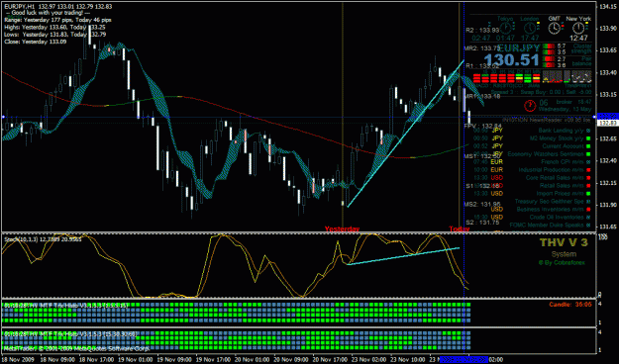Click the Candle 36:06 countdown timer
This screenshot has height=364, width=619.
pos(570,305)
